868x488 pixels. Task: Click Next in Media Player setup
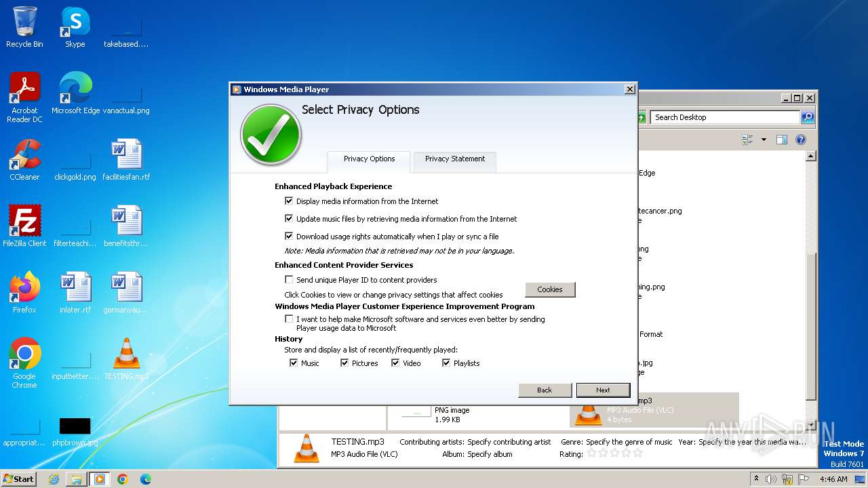tap(603, 390)
